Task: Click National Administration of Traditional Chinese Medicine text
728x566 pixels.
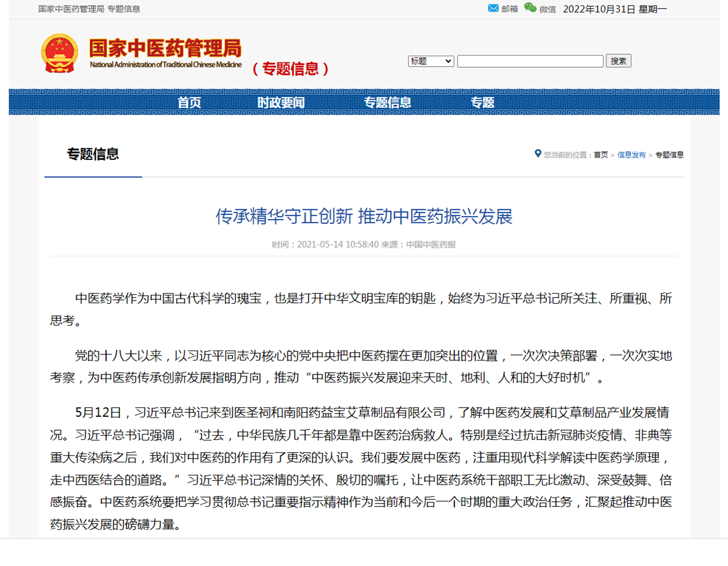Action: [x=166, y=65]
